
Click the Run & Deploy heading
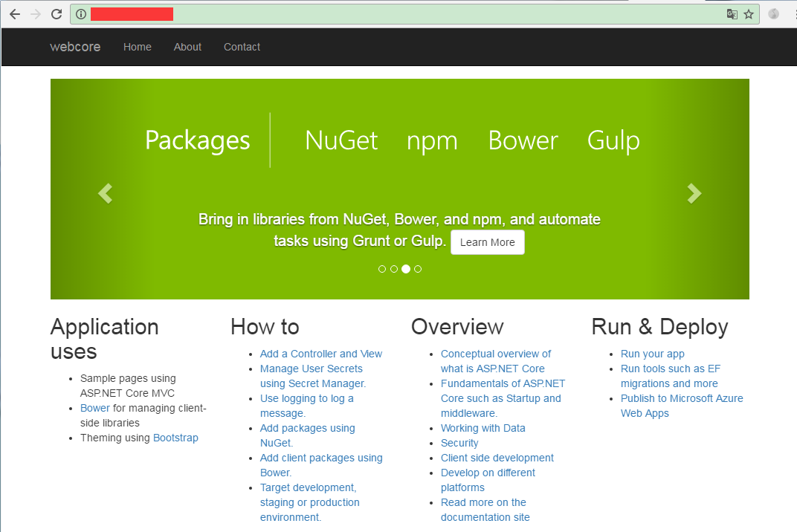click(x=659, y=327)
